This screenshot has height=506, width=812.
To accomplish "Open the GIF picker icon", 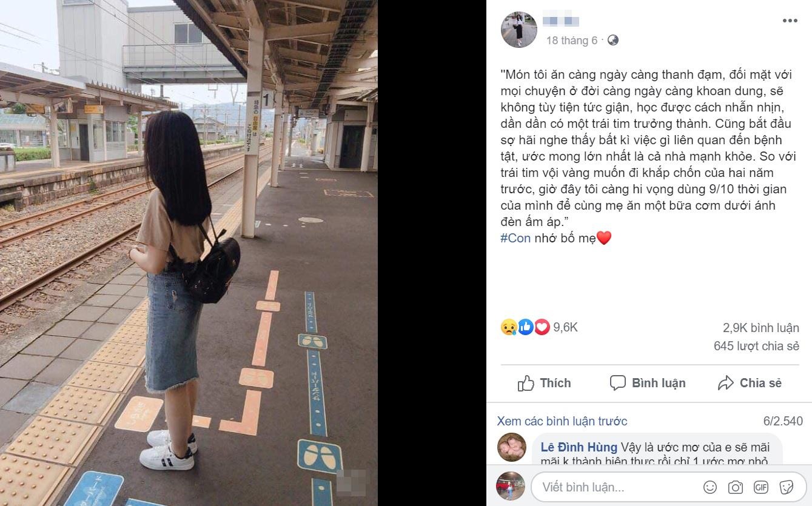I will pos(761,487).
